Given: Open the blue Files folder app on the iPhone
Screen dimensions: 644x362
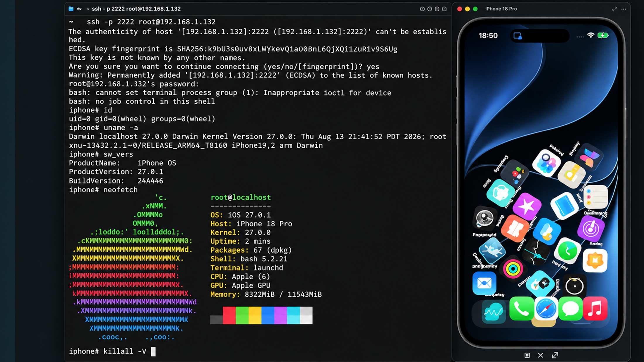Looking at the screenshot, I should (x=564, y=206).
